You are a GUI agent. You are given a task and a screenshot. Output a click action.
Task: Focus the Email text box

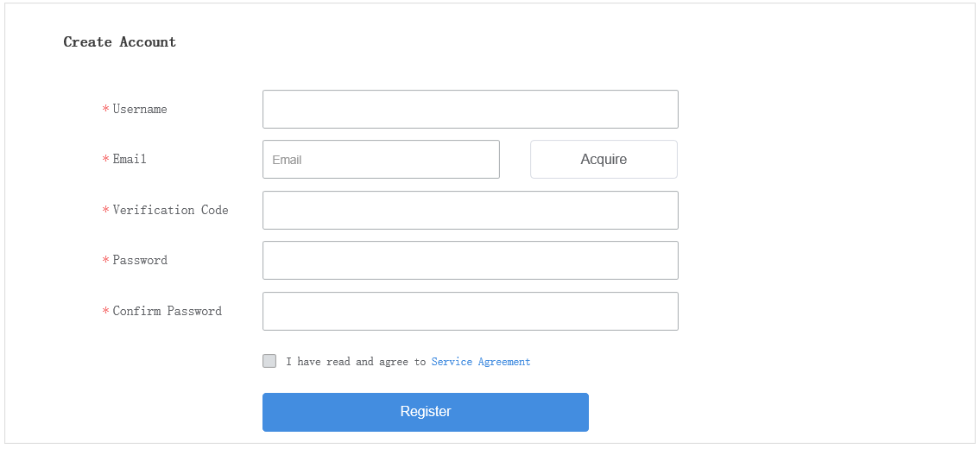tap(381, 160)
